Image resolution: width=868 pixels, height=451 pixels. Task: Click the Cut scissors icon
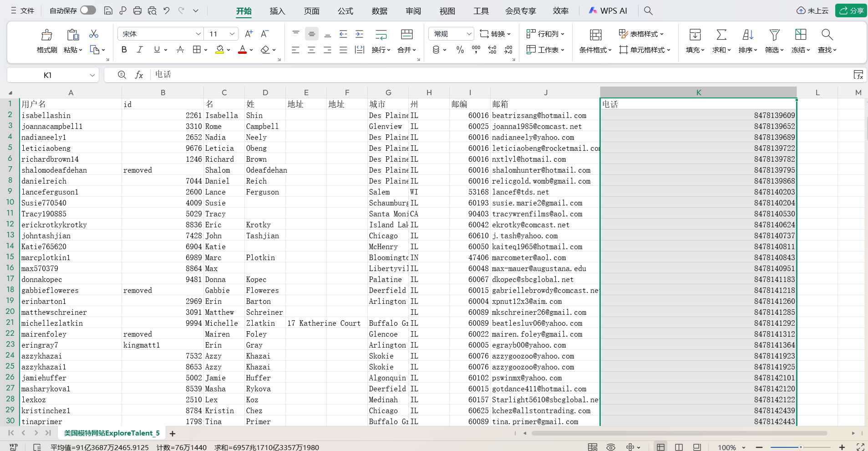[x=94, y=34]
